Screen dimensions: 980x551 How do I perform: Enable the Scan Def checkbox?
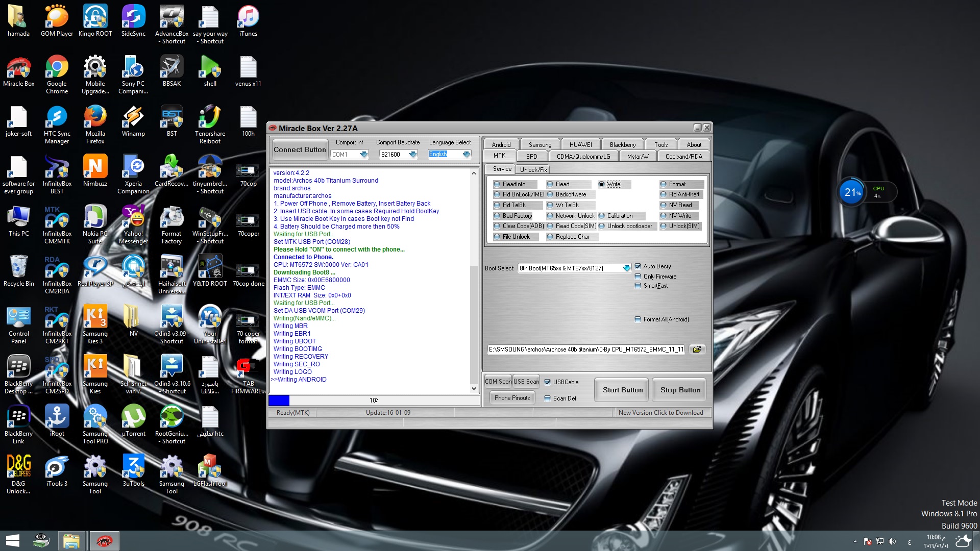point(547,398)
